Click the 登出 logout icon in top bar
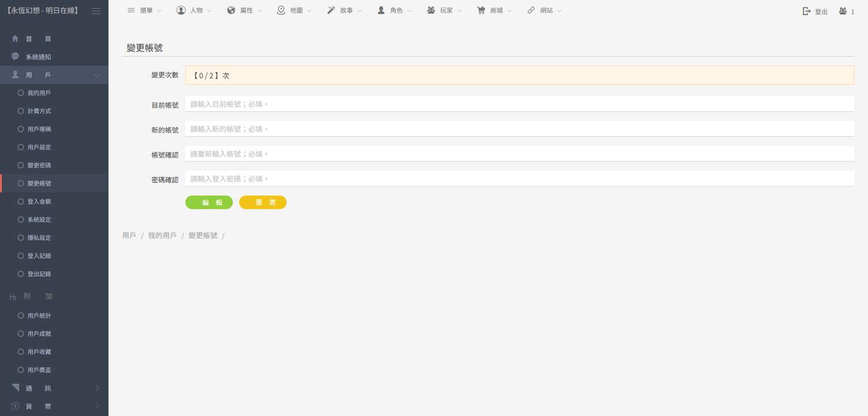This screenshot has width=868, height=416. click(x=807, y=11)
